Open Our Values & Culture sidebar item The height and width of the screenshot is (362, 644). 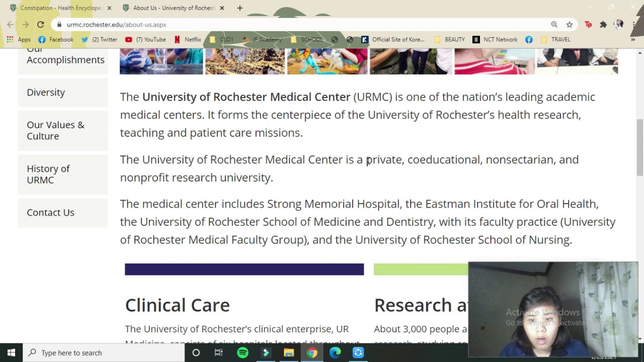[63, 130]
